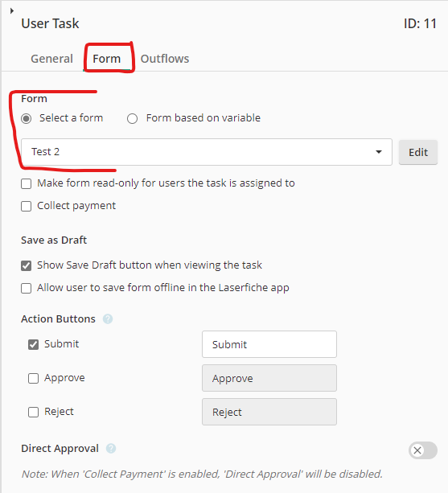Toggle the Direct Approval switch on
The width and height of the screenshot is (448, 493).
[423, 450]
